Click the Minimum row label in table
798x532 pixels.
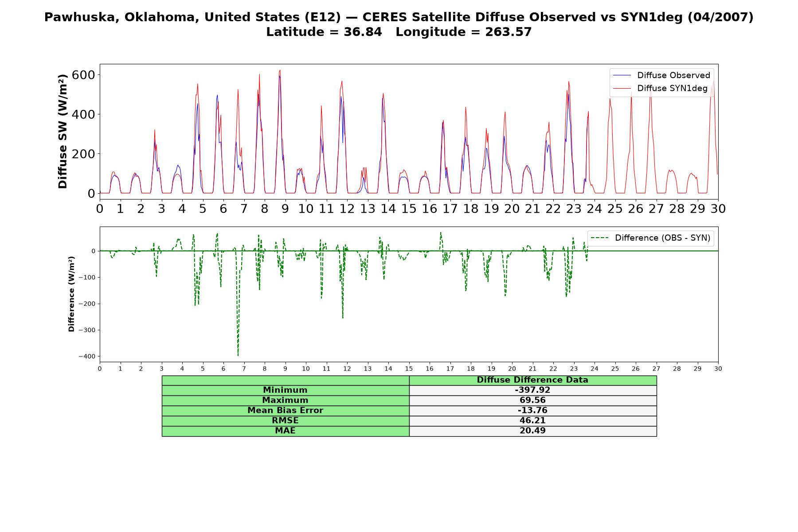pyautogui.click(x=285, y=390)
